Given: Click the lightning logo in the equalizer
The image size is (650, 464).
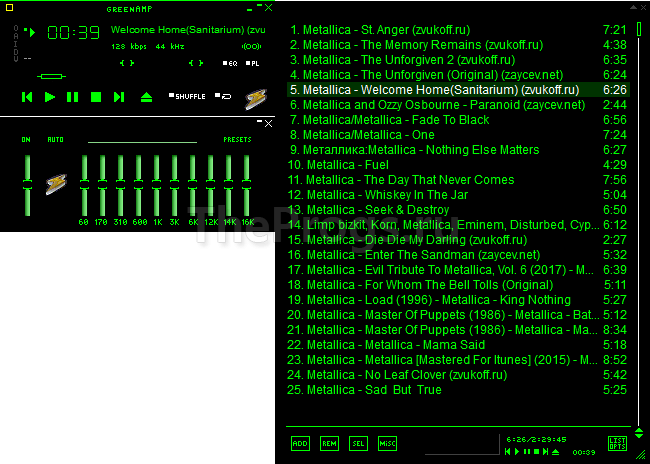Looking at the screenshot, I should point(56,184).
